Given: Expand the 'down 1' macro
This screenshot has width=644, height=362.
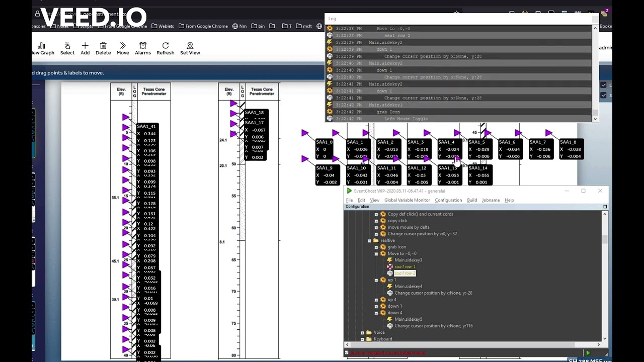Looking at the screenshot, I should [376, 306].
